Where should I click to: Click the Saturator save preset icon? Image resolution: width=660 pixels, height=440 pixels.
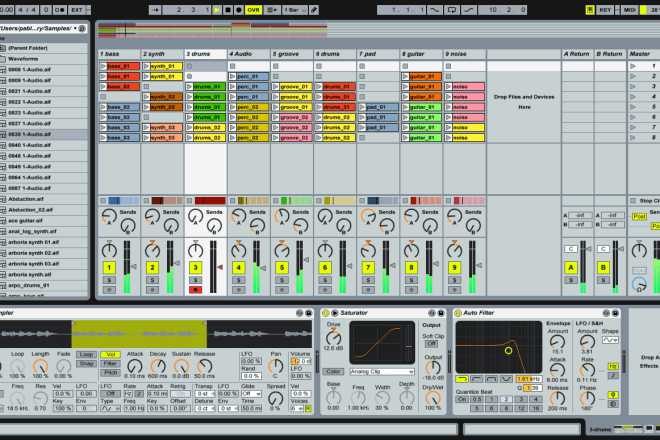pos(441,313)
